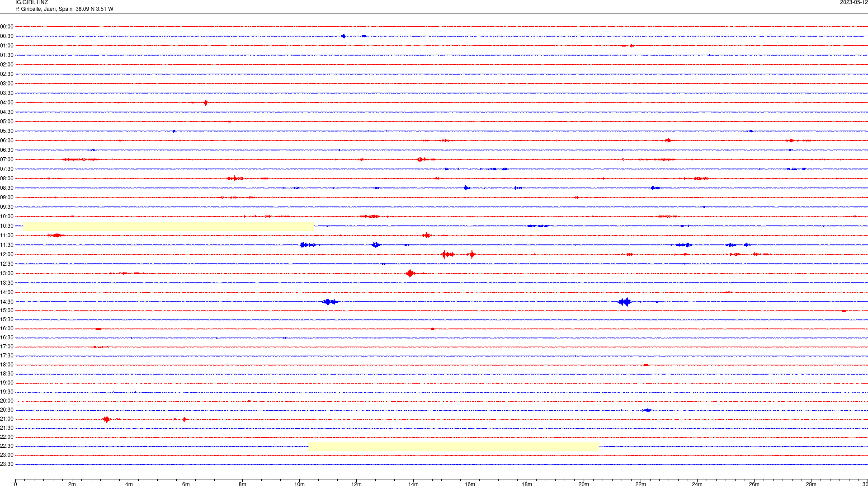
Task: Click the red event near 1.5m on 11:00 trace
Action: (x=55, y=235)
